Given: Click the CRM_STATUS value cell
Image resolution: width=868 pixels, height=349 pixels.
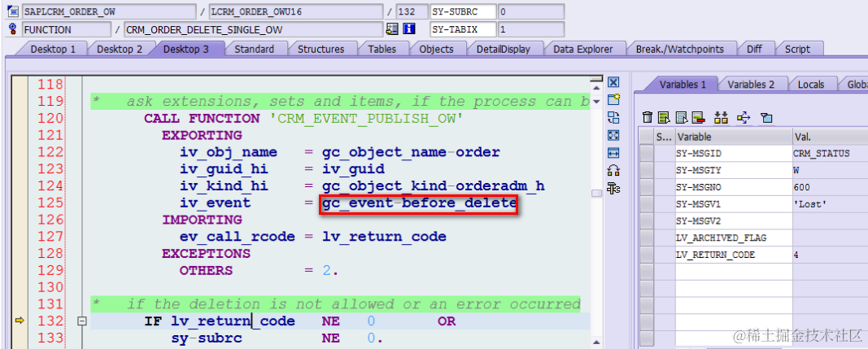Looking at the screenshot, I should 830,154.
